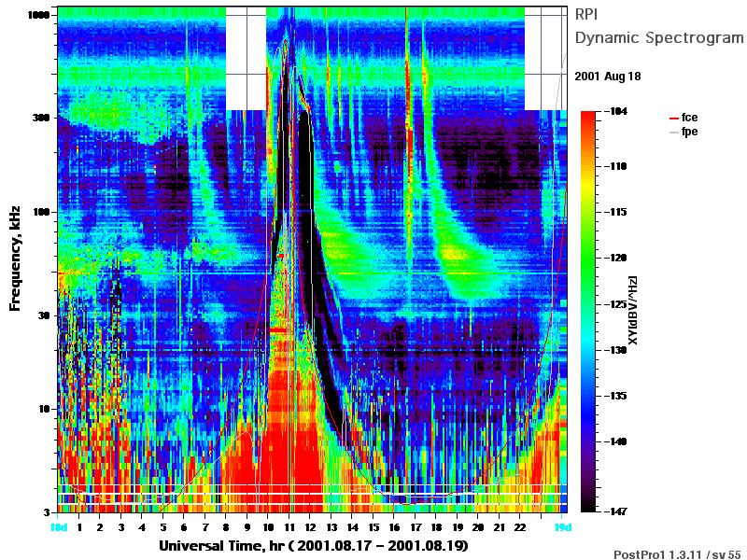Click the fce legend label
Image resolution: width=747 pixels, height=560 pixels.
[x=689, y=118]
